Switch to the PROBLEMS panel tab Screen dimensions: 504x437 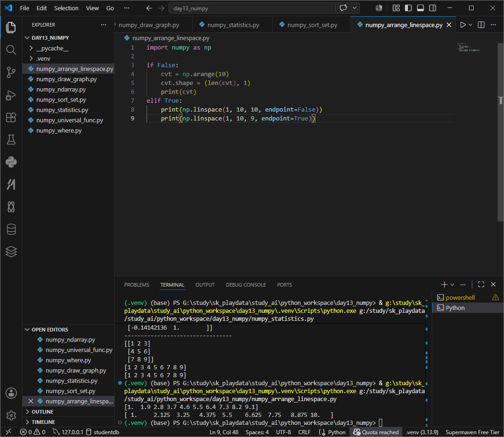click(x=137, y=285)
